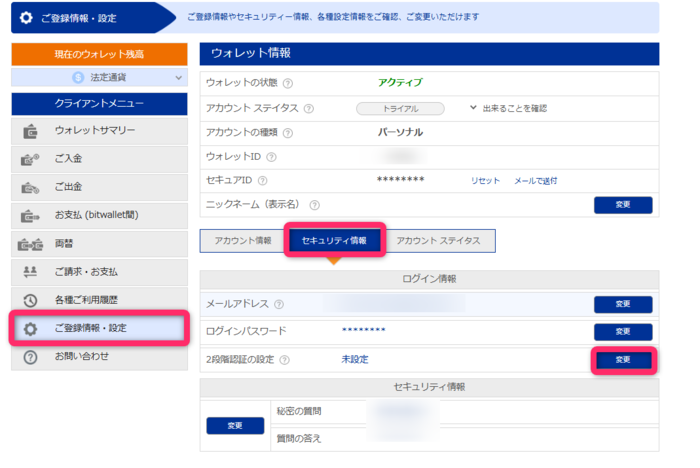Open ご登録情報・設定 menu item
This screenshot has width=700, height=468.
[99, 328]
